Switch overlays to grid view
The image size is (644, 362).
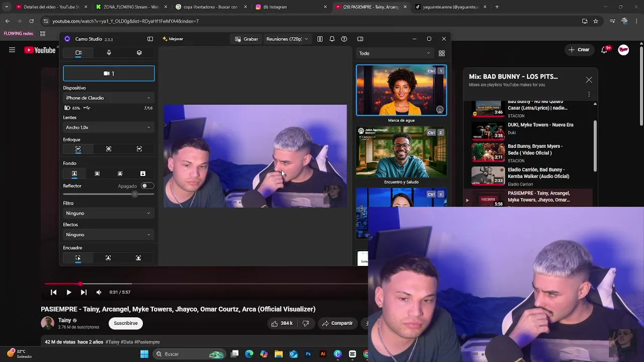pos(442,53)
